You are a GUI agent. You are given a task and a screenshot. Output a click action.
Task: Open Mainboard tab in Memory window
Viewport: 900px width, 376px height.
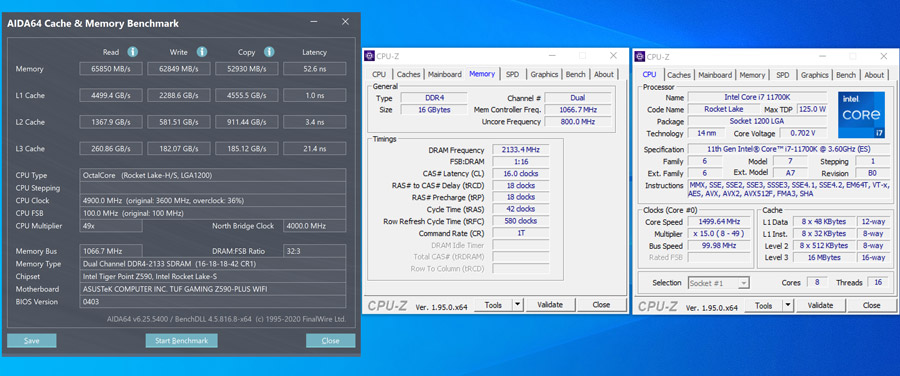pyautogui.click(x=445, y=74)
